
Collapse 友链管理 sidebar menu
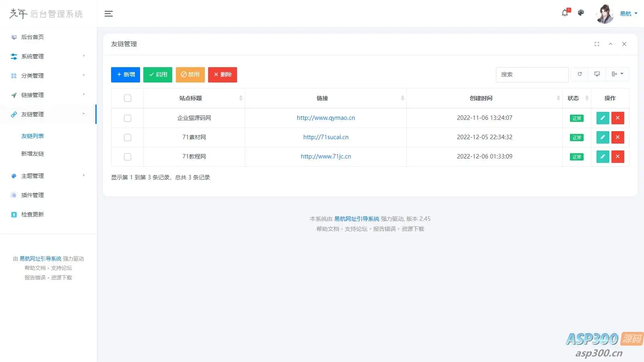coord(48,114)
